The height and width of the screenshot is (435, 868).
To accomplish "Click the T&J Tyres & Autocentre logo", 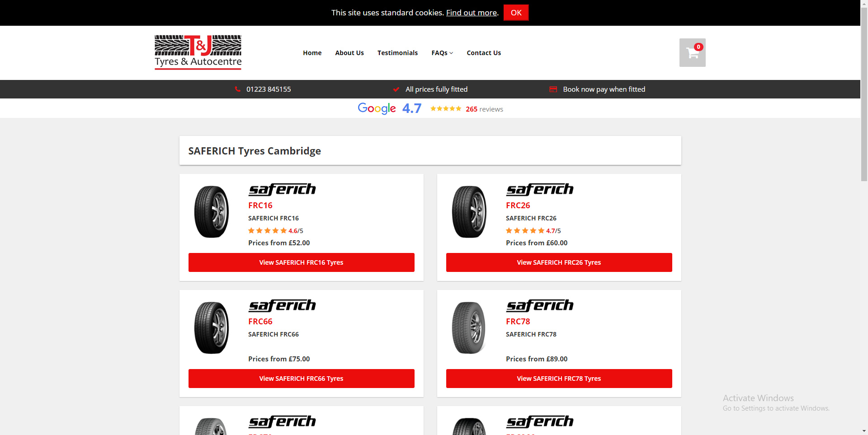I will tap(198, 52).
